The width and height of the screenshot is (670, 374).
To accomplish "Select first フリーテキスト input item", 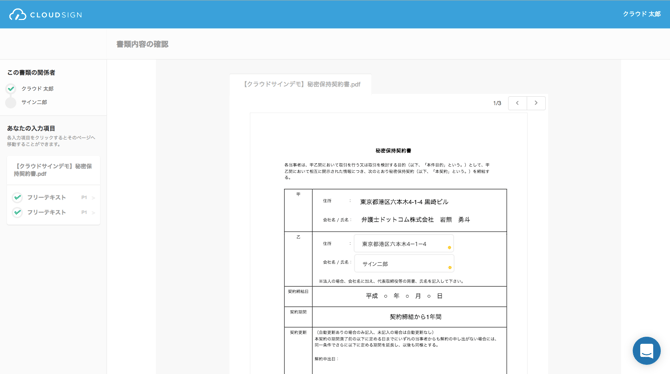I will coord(53,197).
